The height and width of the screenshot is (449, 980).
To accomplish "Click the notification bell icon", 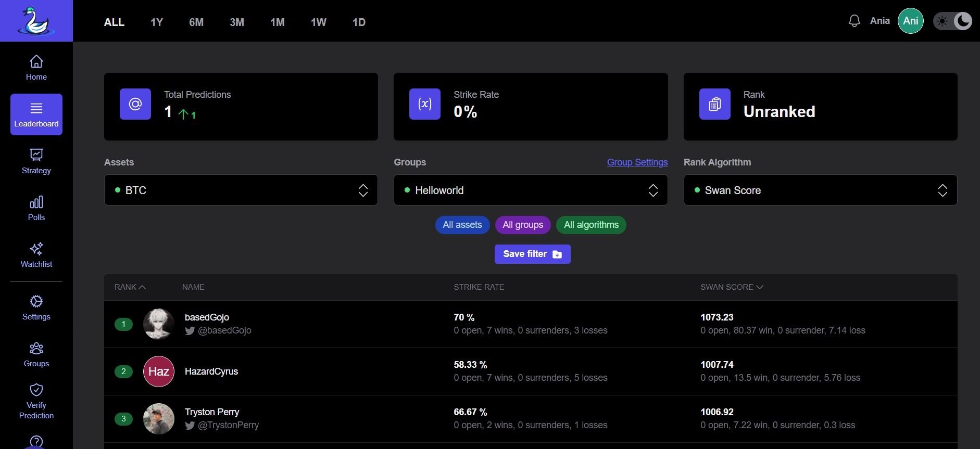I will click(x=854, y=21).
